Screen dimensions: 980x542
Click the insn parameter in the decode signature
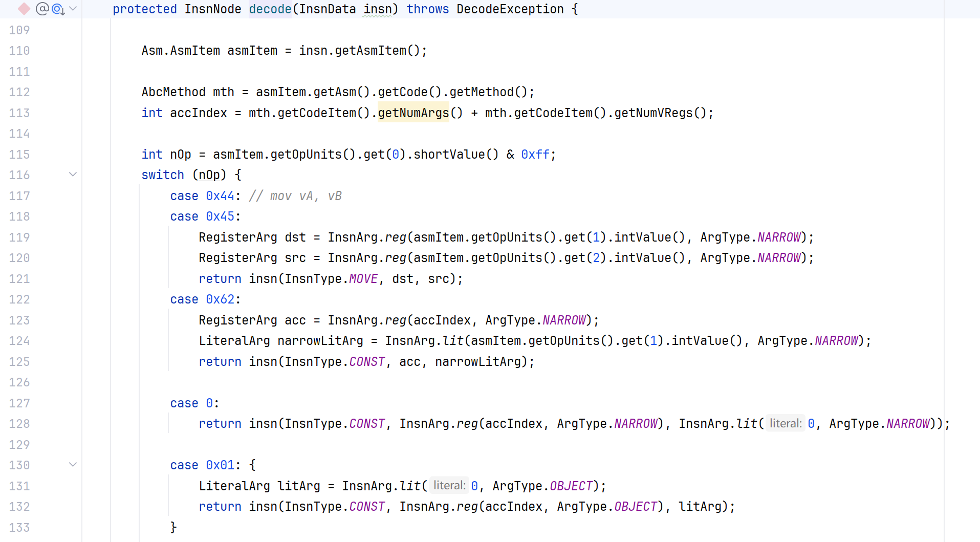377,9
